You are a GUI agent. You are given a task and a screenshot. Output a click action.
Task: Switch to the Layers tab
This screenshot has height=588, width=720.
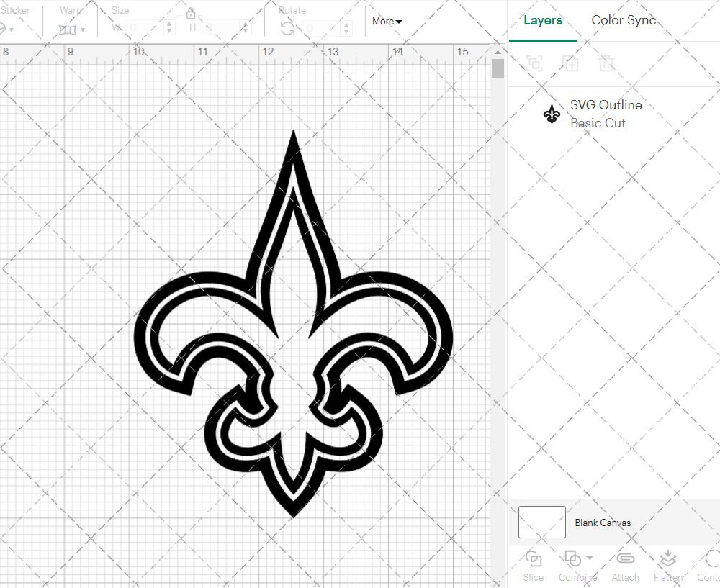543,21
